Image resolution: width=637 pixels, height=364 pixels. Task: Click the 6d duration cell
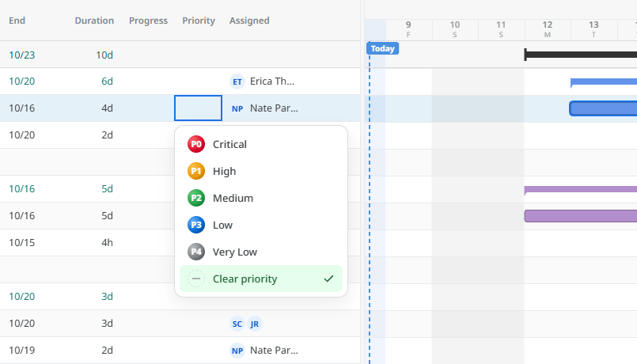108,82
